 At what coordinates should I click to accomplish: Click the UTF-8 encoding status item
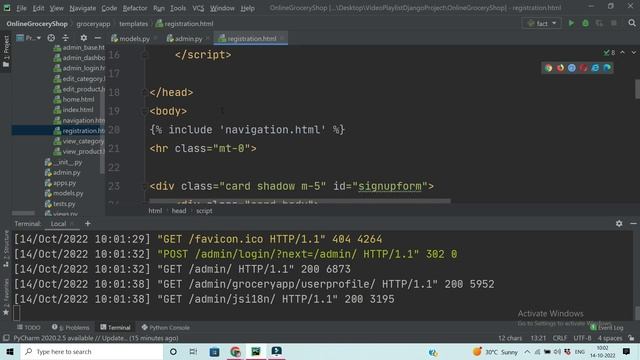pyautogui.click(x=582, y=338)
